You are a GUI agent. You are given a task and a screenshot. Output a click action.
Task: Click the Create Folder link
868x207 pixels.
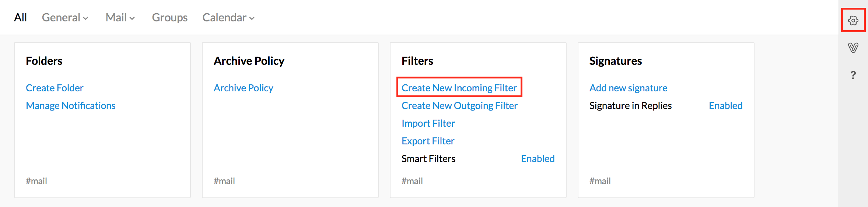click(x=55, y=88)
